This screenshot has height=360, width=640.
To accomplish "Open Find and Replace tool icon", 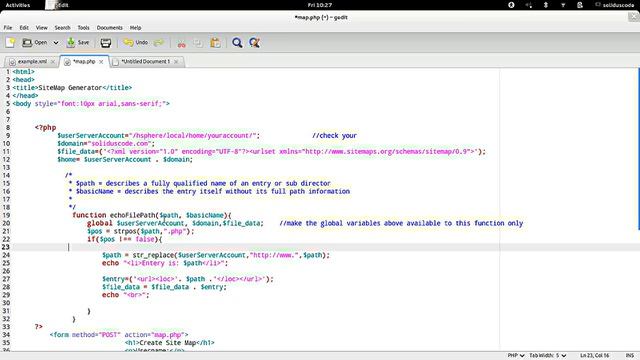I will 254,43.
